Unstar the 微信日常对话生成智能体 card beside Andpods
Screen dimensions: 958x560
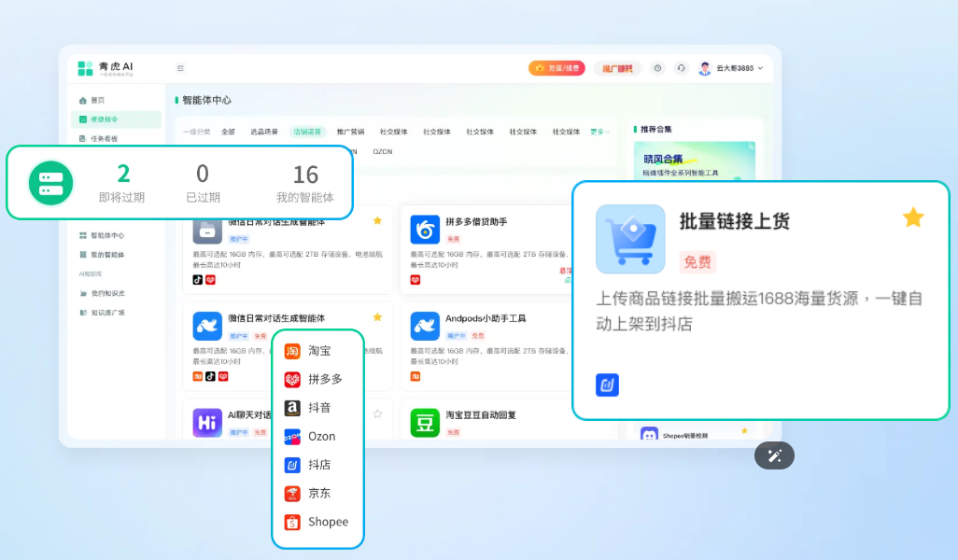coord(377,317)
